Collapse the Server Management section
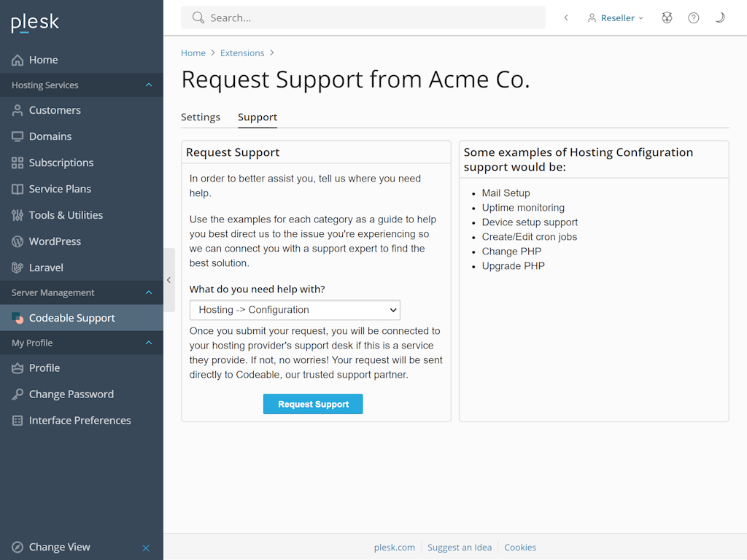The image size is (747, 560). 149,293
